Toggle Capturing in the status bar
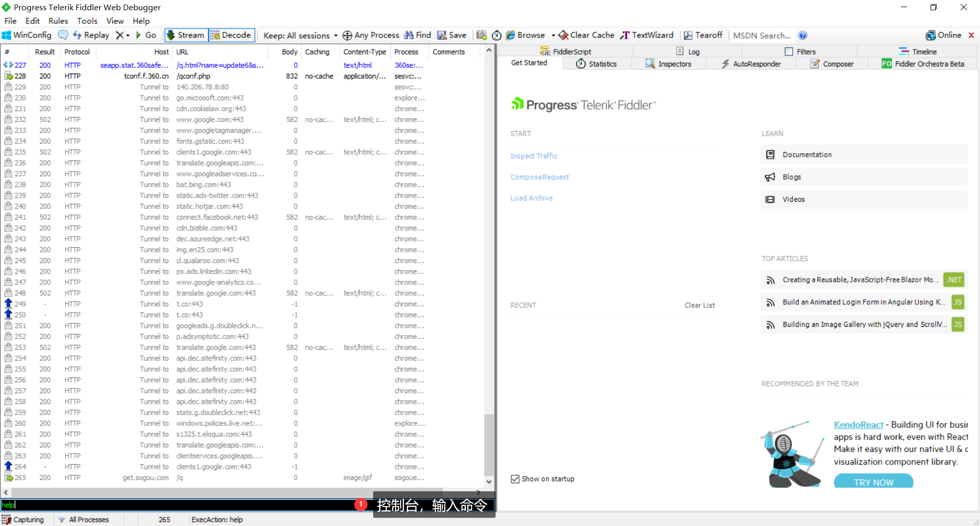The height and width of the screenshot is (526, 980). 23,519
